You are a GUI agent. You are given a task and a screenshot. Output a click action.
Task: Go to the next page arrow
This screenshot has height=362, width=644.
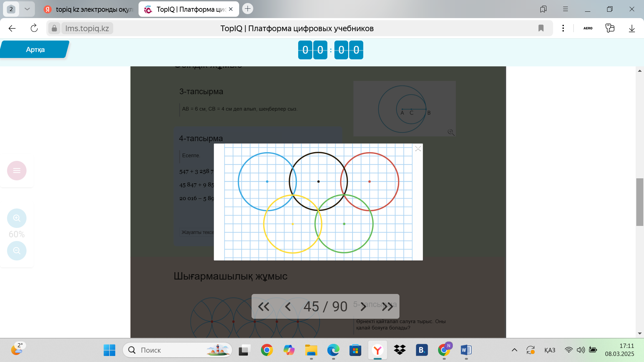coord(363,306)
